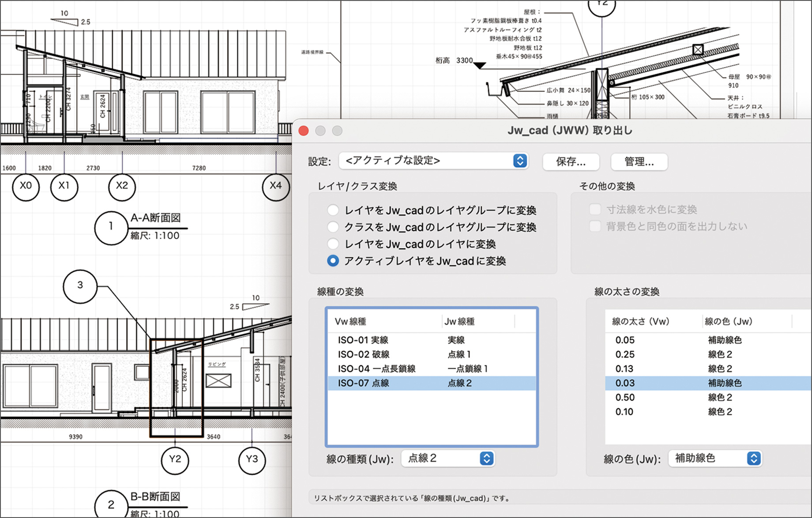Image resolution: width=812 pixels, height=518 pixels.
Task: Click the X1 grid bubble in drawing
Action: 64,187
